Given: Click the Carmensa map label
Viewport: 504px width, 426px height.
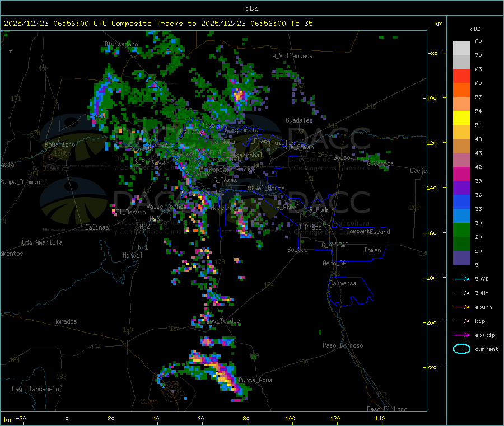Looking at the screenshot, I should [x=343, y=283].
